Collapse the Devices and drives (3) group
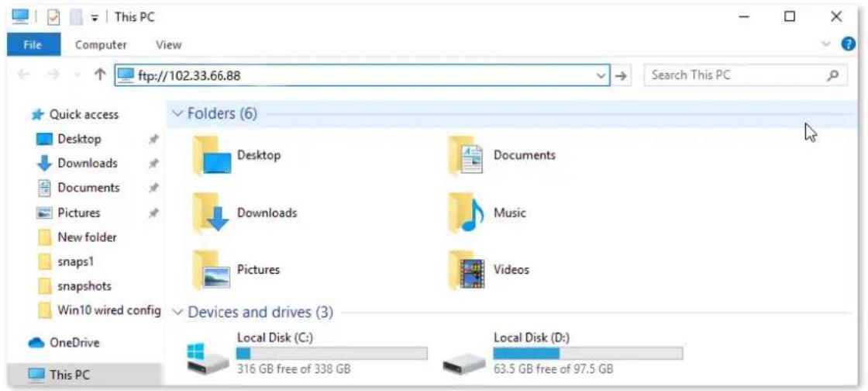 point(177,312)
